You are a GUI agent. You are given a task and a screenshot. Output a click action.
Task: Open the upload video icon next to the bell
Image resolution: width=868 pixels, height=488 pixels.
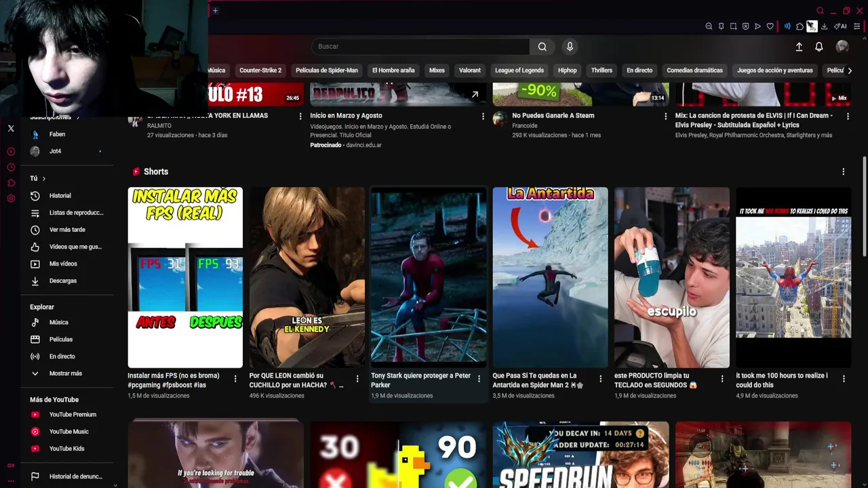pyautogui.click(x=799, y=47)
